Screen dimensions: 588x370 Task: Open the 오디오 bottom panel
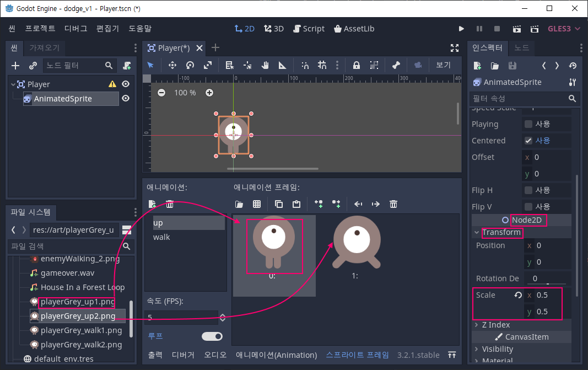215,355
